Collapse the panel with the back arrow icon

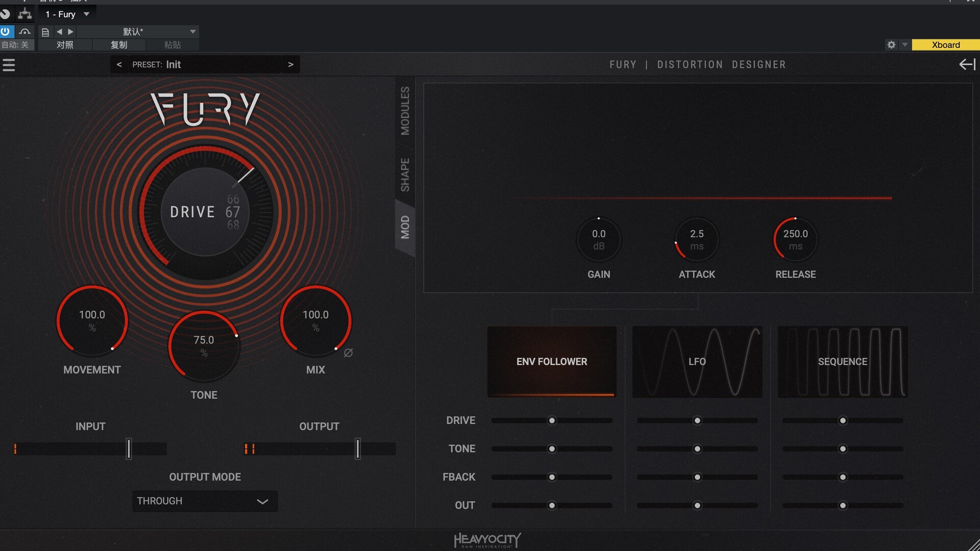click(967, 64)
